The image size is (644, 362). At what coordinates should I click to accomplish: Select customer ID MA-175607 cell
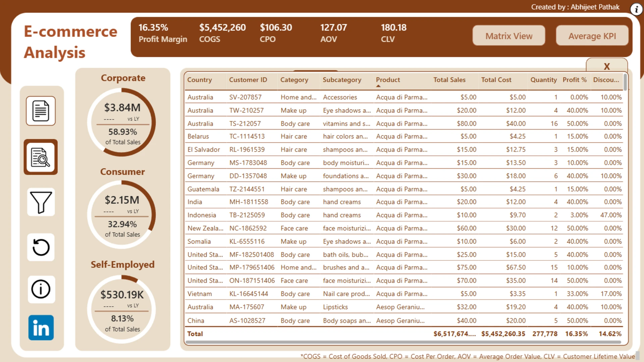click(x=247, y=307)
